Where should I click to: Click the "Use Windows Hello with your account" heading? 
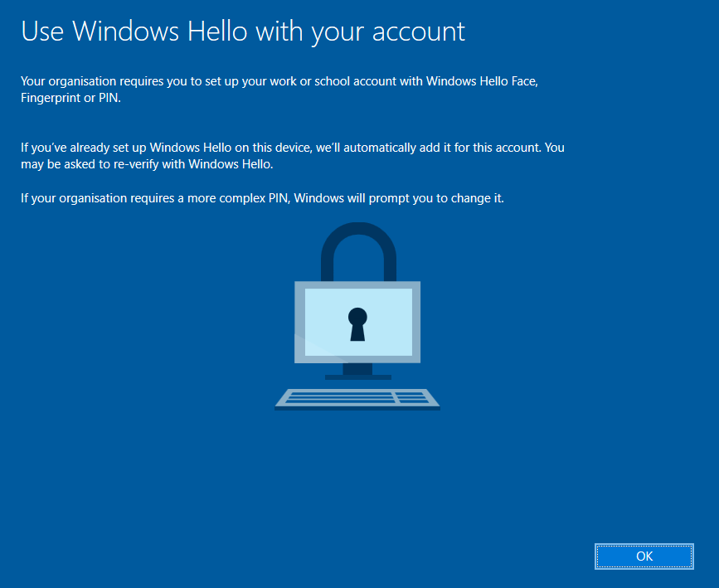click(x=243, y=32)
